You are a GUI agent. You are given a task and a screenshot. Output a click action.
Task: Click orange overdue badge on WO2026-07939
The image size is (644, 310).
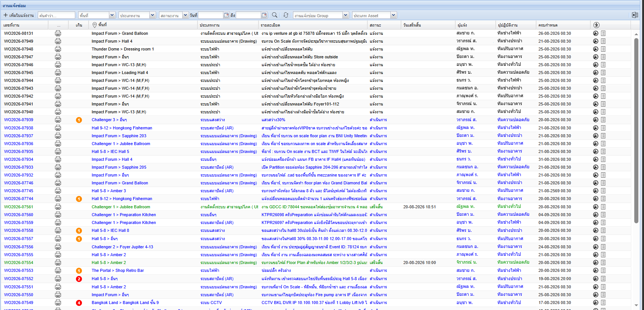point(79,120)
